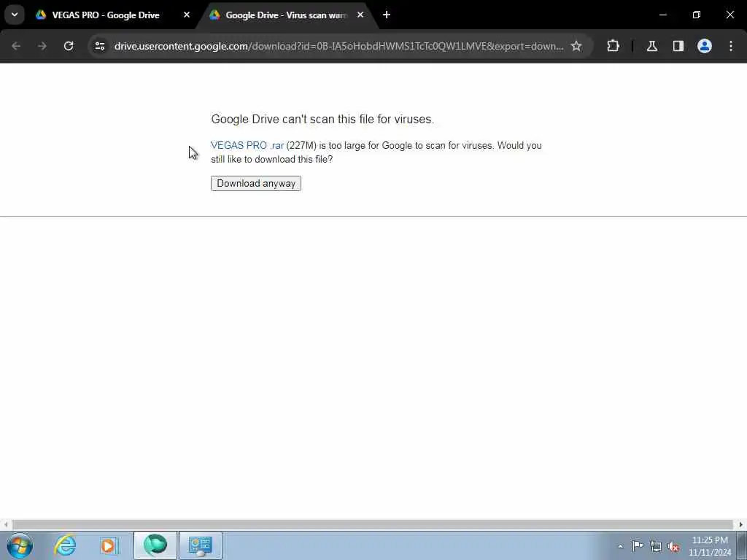Restore down the Chrome window

pos(697,15)
